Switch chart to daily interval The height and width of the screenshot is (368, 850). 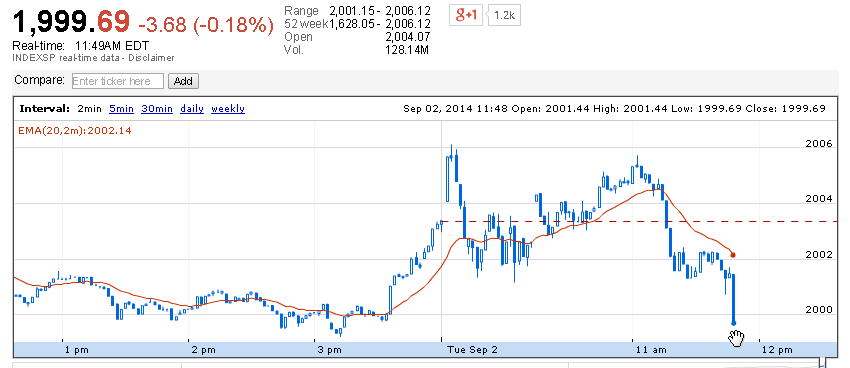point(192,109)
